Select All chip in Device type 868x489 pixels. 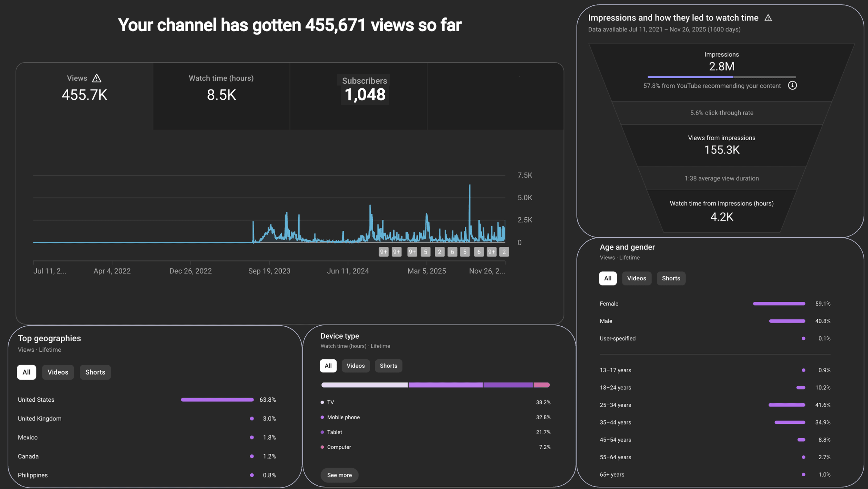click(328, 365)
